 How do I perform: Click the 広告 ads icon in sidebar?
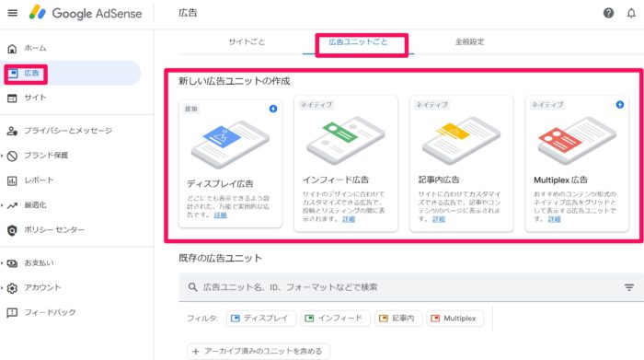point(13,74)
